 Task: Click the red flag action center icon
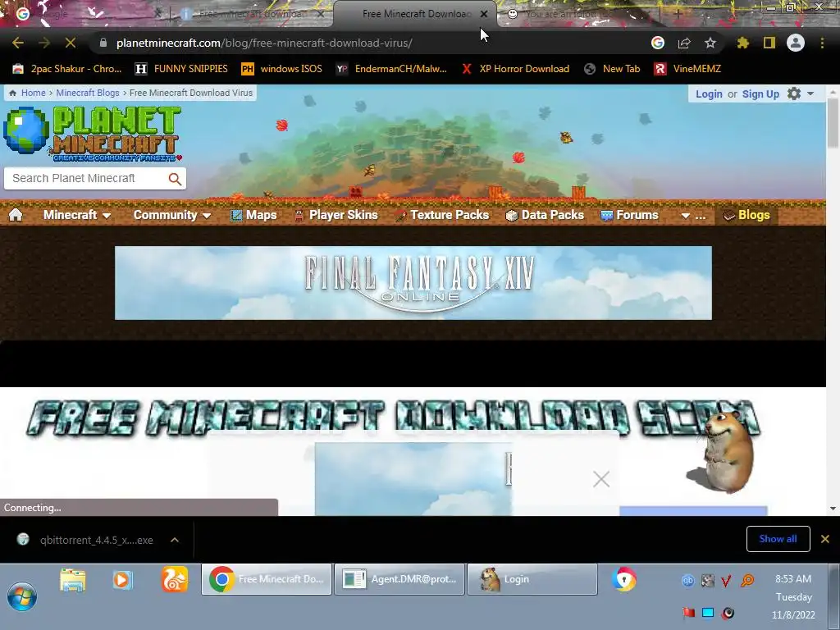(688, 613)
